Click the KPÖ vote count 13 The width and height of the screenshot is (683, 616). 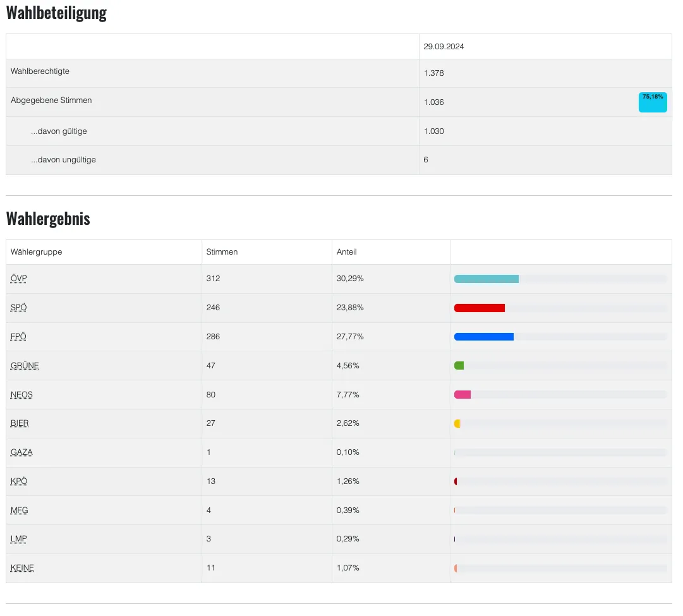211,481
